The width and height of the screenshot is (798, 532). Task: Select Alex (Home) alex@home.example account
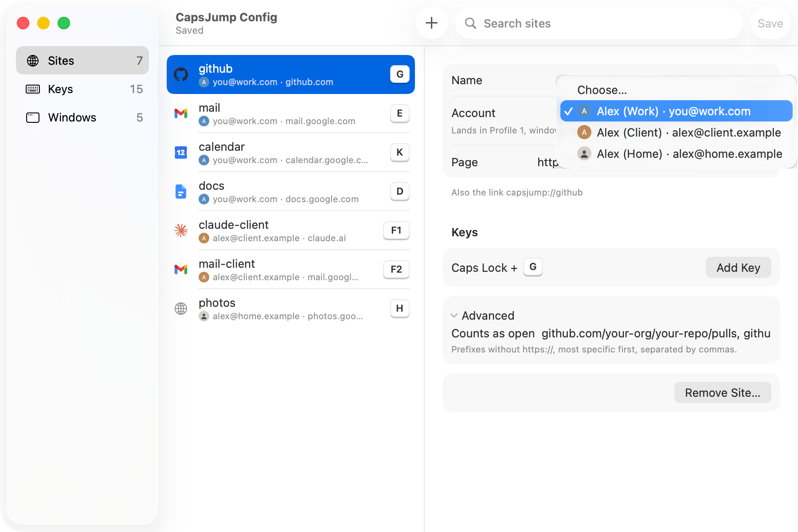coord(677,154)
